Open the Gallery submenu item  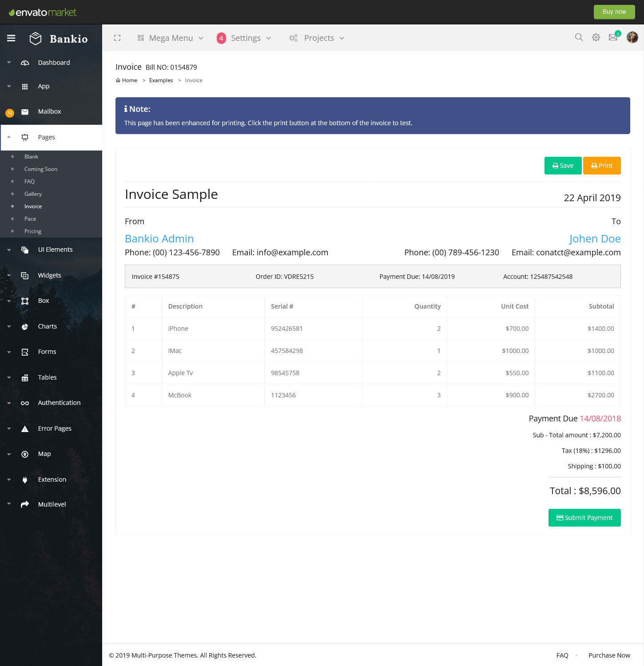[33, 194]
